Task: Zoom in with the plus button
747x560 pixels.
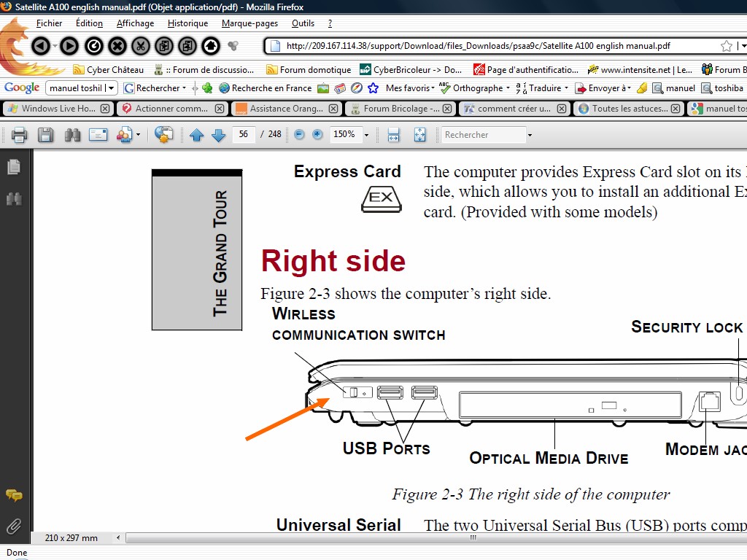Action: click(317, 135)
